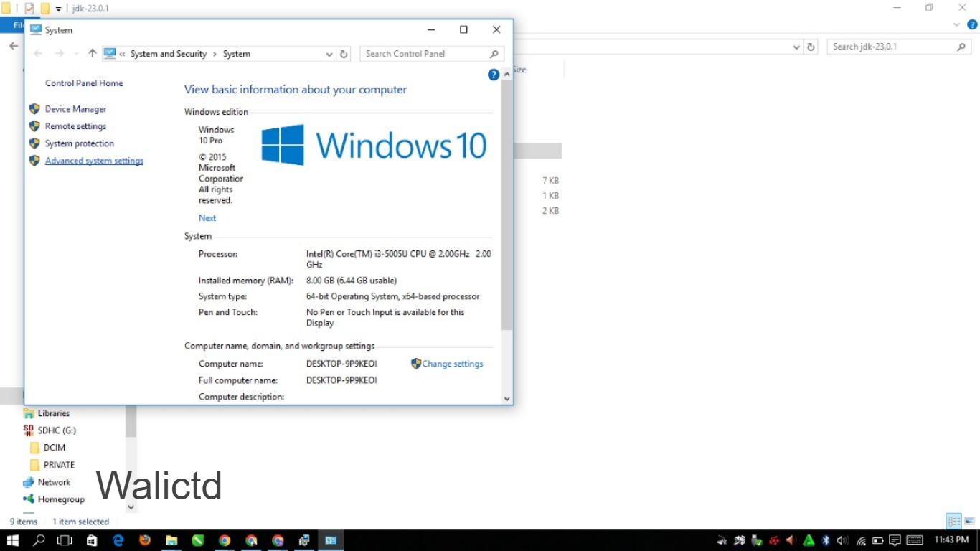Click the volume speaker tray icon
Image resolution: width=980 pixels, height=551 pixels.
click(843, 540)
